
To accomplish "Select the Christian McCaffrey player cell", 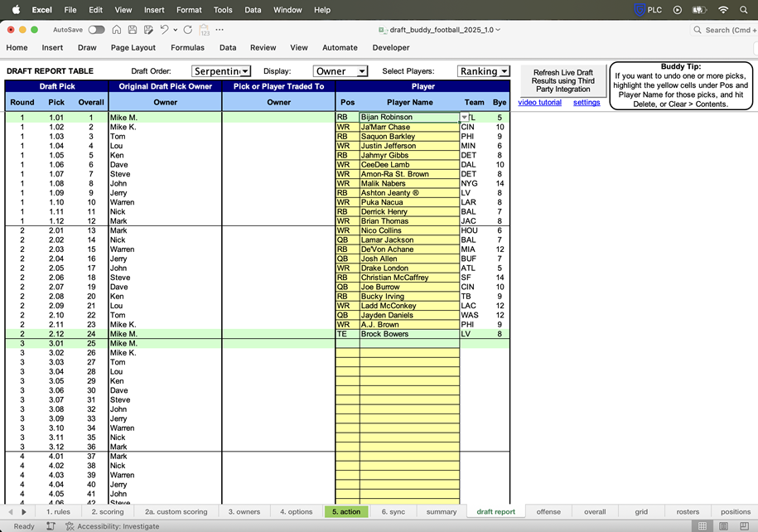I will coord(409,278).
